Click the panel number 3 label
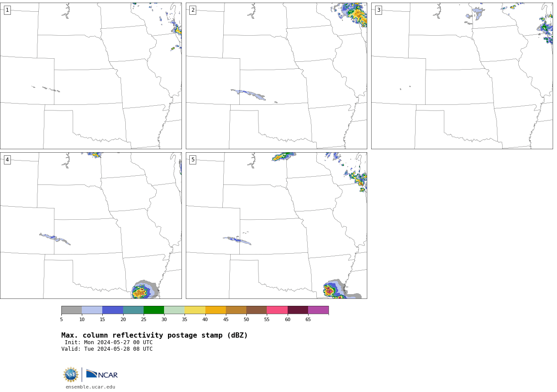This screenshot has height=392, width=557. tap(378, 10)
